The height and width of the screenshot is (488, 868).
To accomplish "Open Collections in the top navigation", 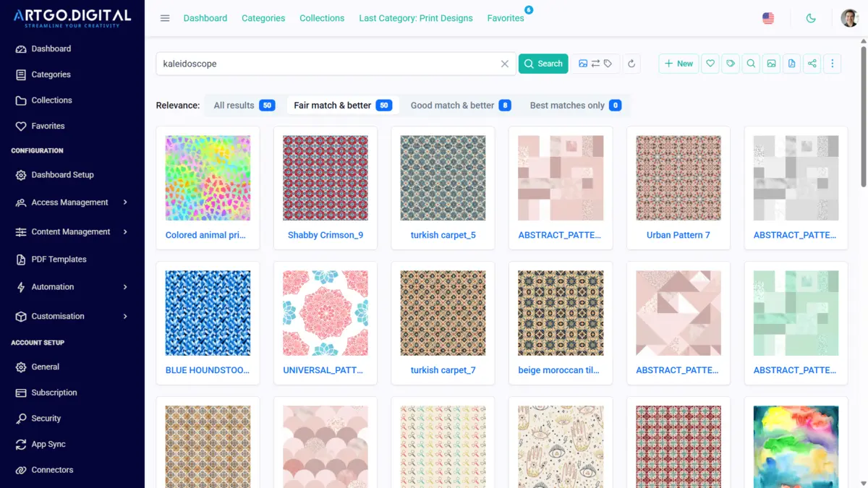I will (x=322, y=18).
